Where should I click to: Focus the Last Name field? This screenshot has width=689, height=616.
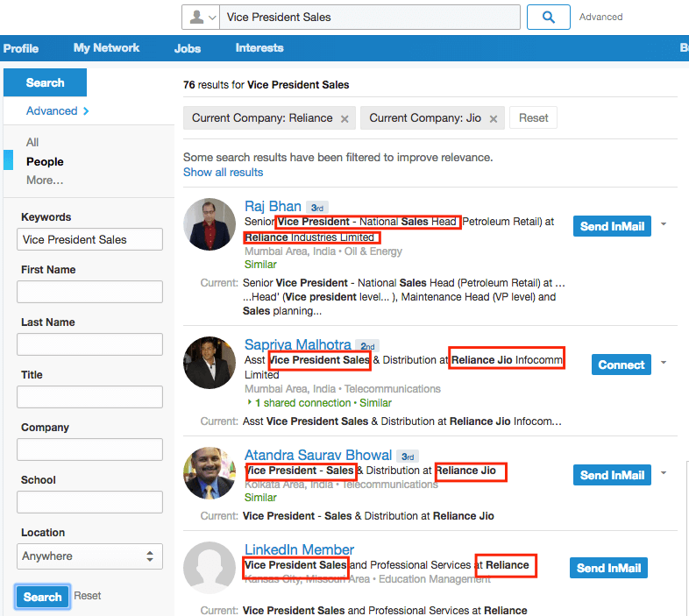(x=89, y=344)
